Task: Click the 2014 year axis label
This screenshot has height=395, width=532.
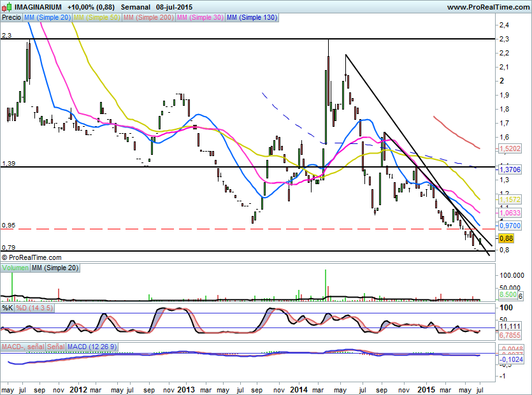Action: click(x=299, y=389)
